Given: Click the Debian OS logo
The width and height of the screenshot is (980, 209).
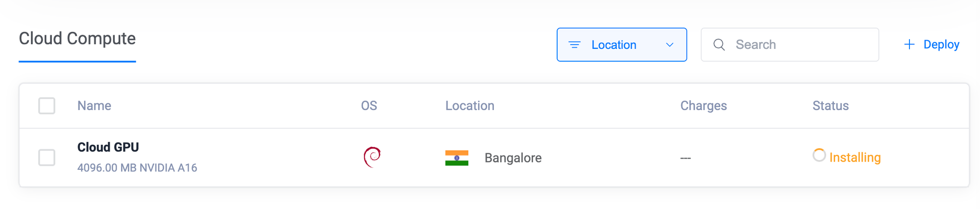Looking at the screenshot, I should tap(372, 157).
